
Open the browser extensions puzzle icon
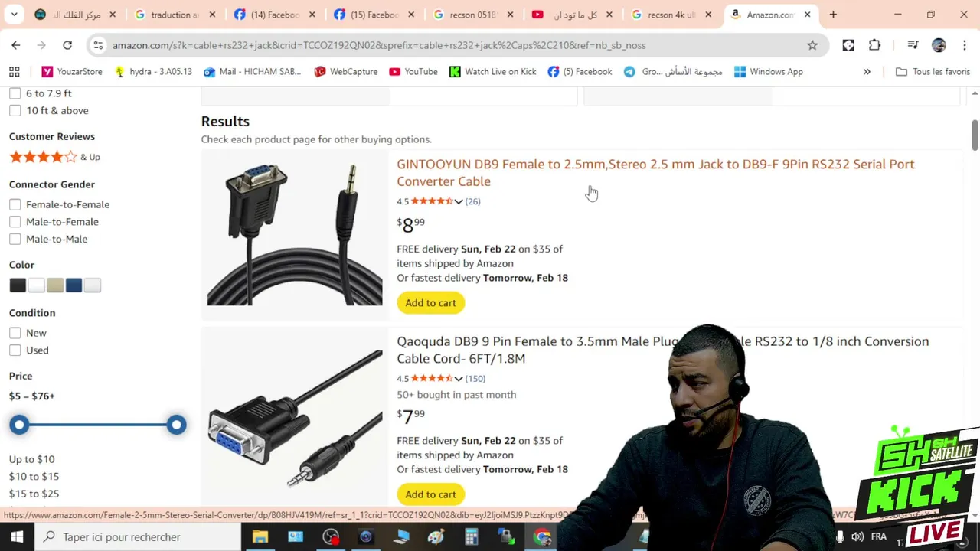point(874,45)
